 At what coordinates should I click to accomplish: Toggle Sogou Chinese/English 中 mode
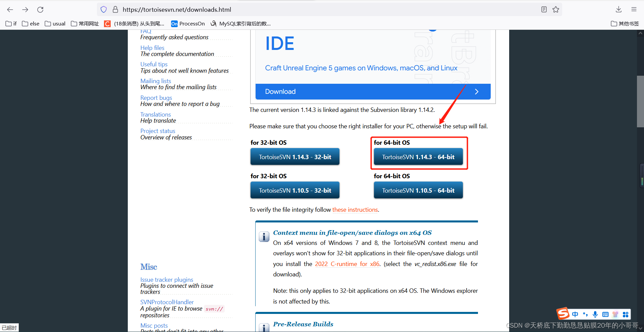click(575, 314)
